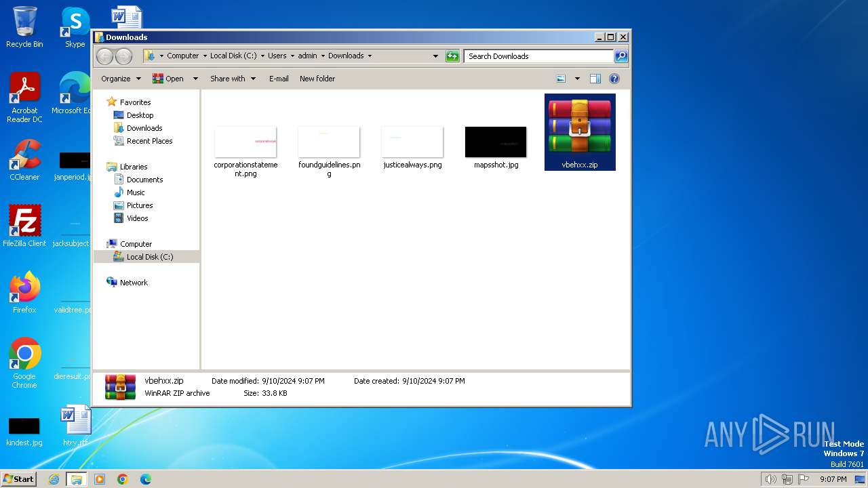
Task: Select htry.rtf desktop document
Action: click(75, 426)
